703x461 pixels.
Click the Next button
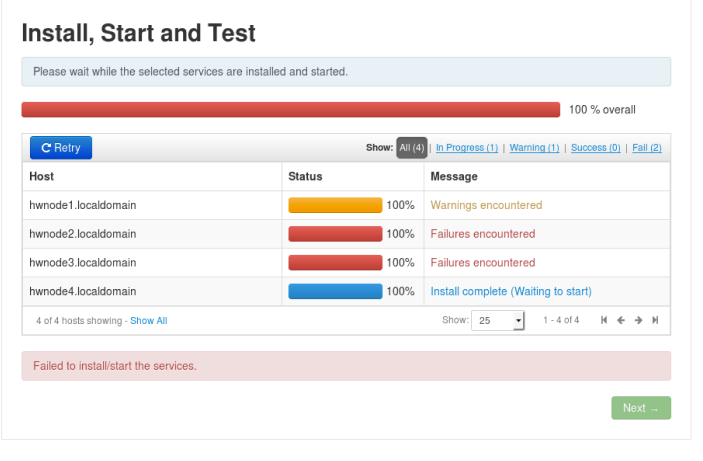tap(641, 408)
